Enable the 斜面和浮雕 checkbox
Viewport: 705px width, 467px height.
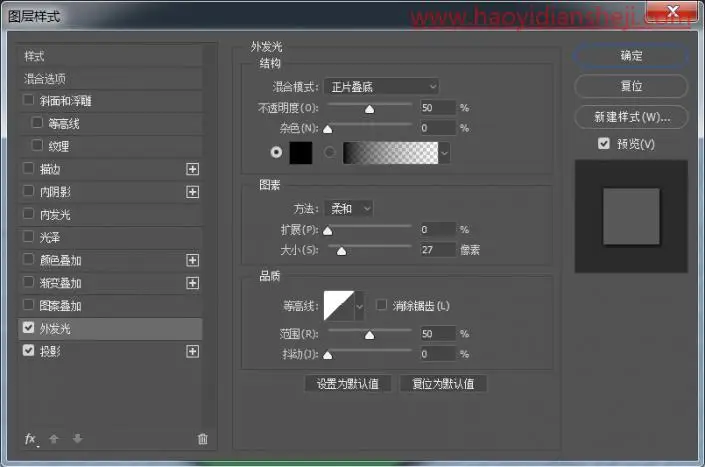point(28,99)
